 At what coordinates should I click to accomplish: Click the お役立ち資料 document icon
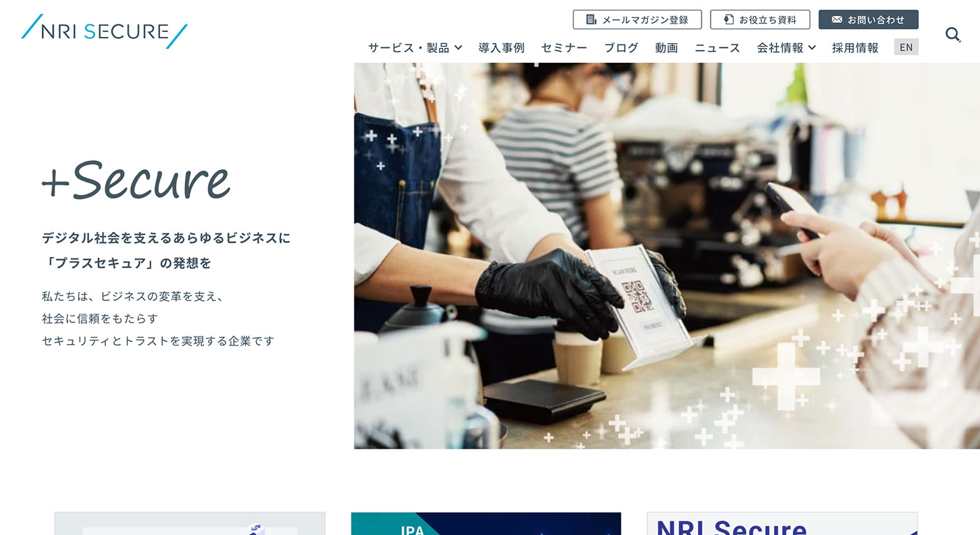click(729, 20)
